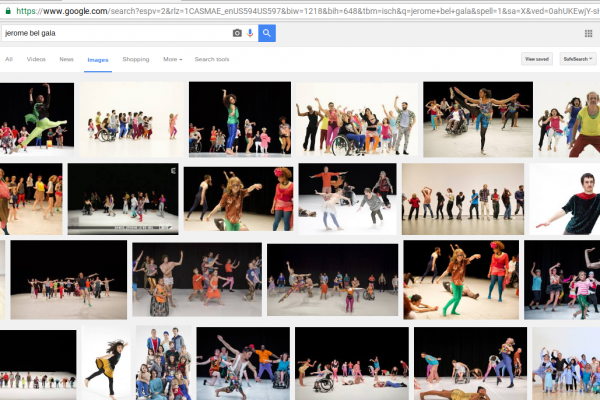Image resolution: width=600 pixels, height=400 pixels.
Task: Open the Google apps grid
Action: pos(588,33)
